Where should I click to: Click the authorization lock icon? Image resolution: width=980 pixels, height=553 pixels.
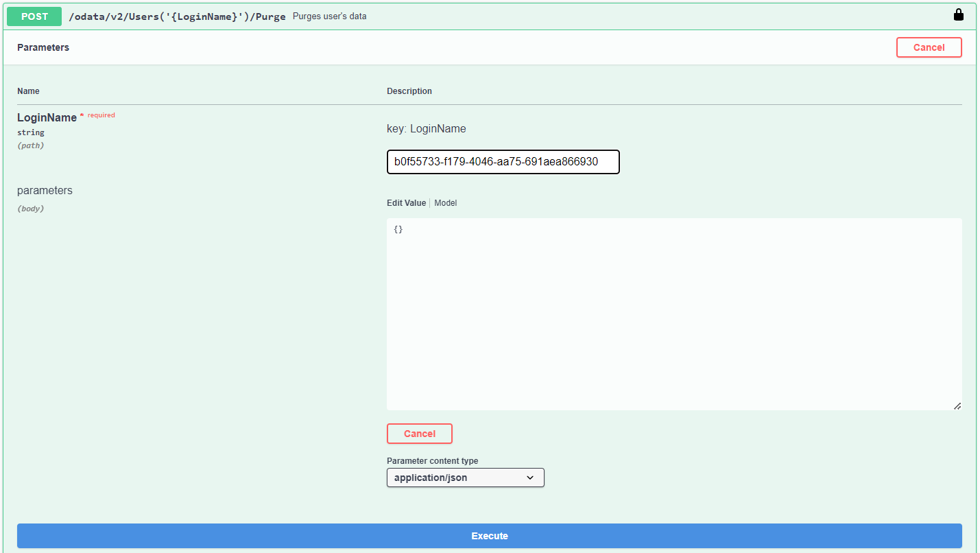point(959,15)
